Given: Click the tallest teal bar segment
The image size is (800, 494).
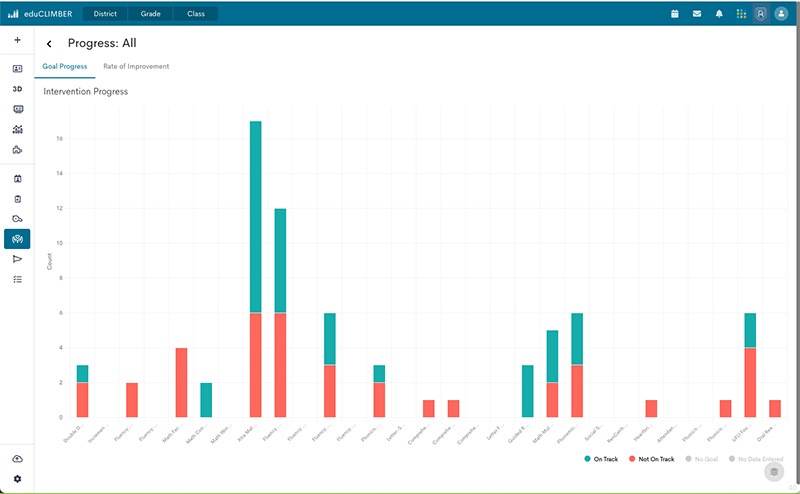Looking at the screenshot, I should 256,216.
